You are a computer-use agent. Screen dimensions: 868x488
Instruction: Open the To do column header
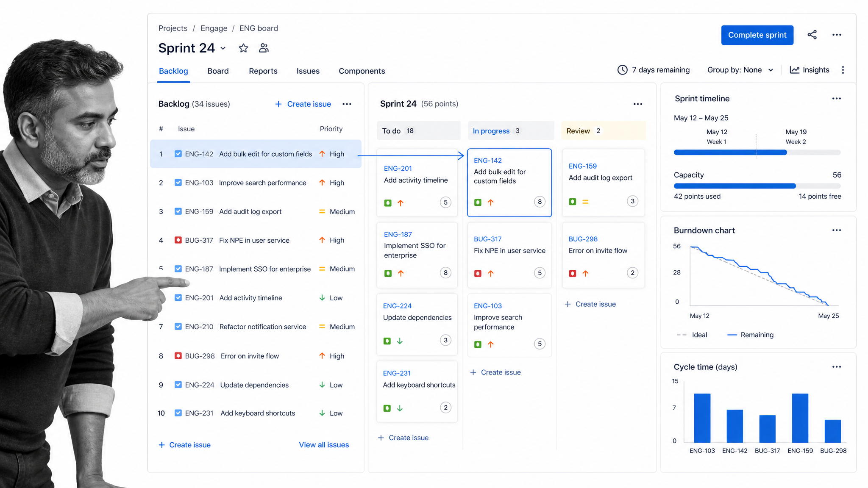pos(419,131)
